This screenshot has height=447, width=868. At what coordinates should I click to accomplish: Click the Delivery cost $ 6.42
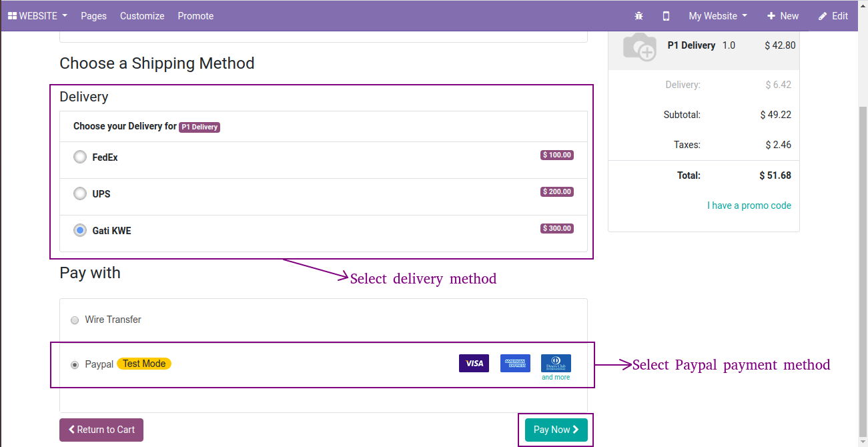(779, 85)
